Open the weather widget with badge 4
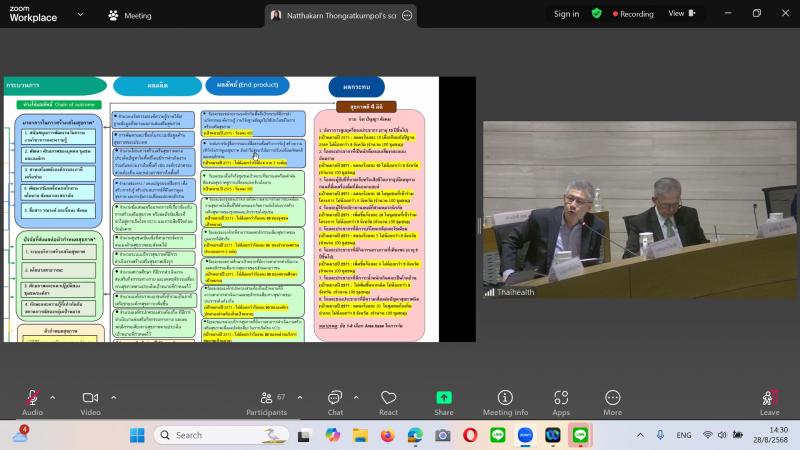The height and width of the screenshot is (450, 800). (x=20, y=435)
